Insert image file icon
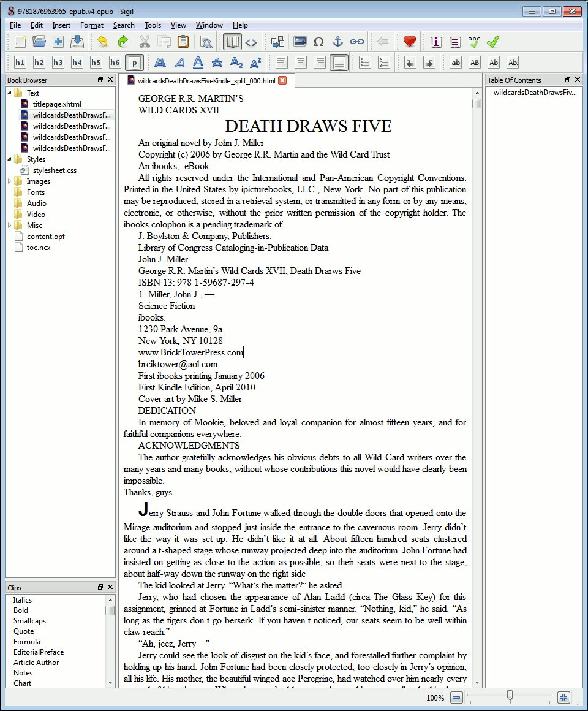 [300, 42]
